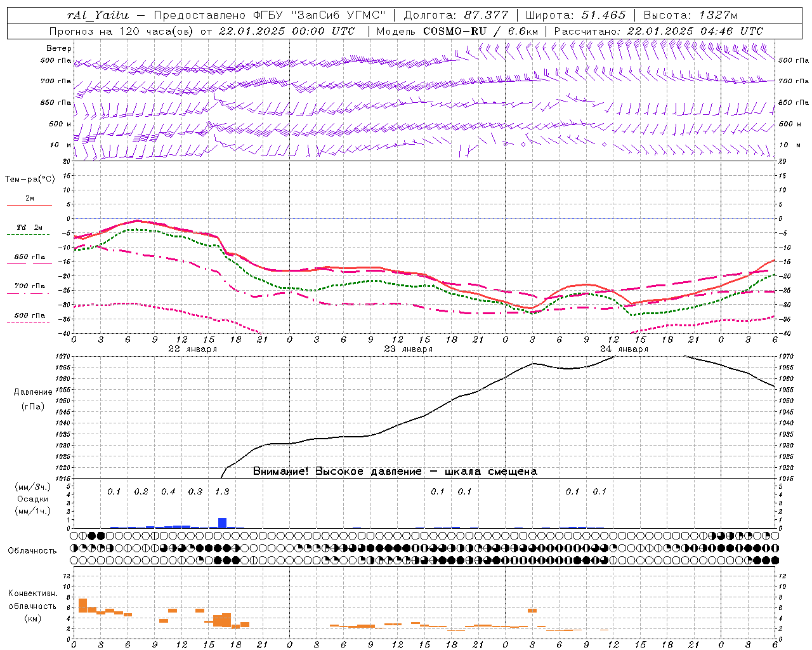
Task: Click the pink dash-dot 700 гПа legend line sample
Action: pyautogui.click(x=29, y=294)
